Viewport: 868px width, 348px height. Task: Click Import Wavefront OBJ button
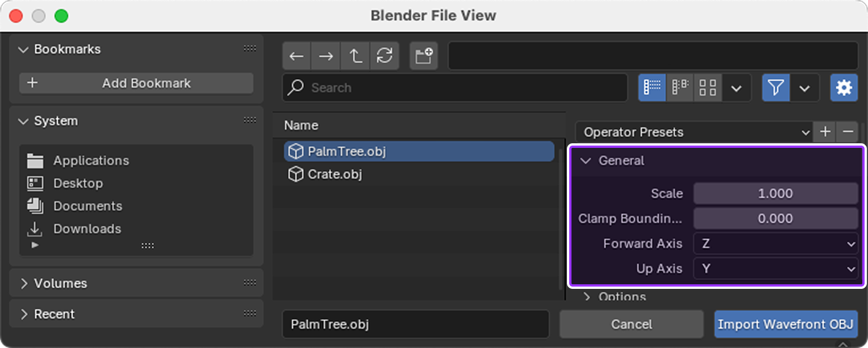(786, 324)
